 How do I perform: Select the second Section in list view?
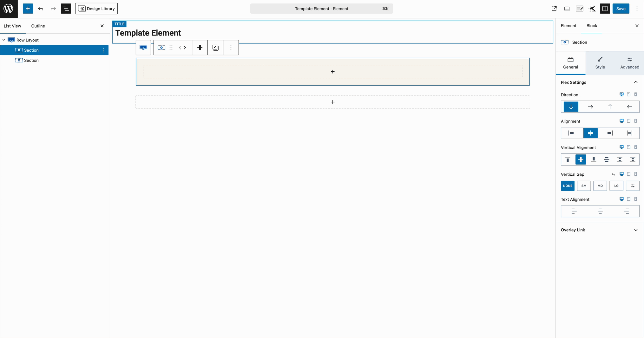pyautogui.click(x=31, y=60)
